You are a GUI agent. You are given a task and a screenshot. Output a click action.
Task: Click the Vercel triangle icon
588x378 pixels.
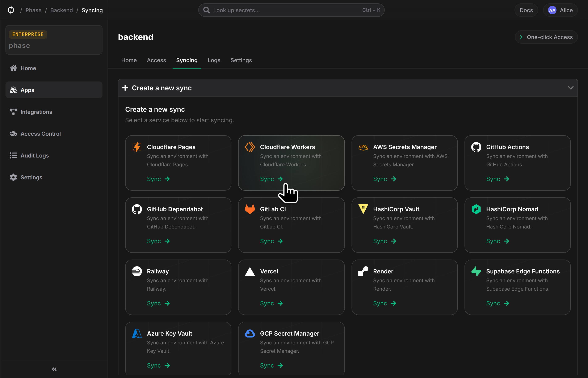[x=250, y=271]
